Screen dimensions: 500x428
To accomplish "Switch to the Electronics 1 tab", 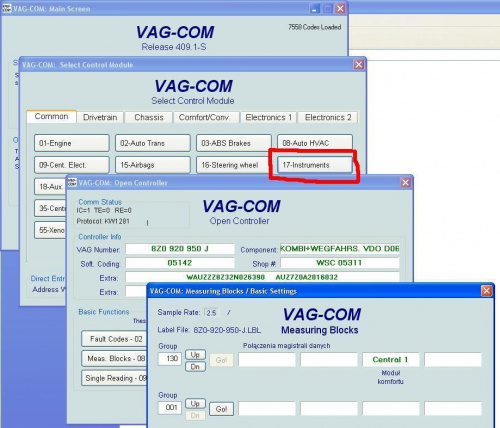I will (x=269, y=117).
